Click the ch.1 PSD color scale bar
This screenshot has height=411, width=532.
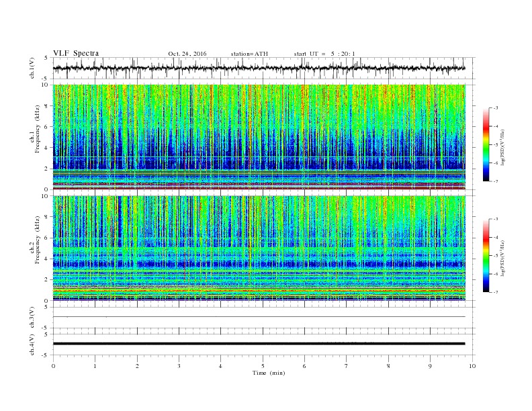486,145
